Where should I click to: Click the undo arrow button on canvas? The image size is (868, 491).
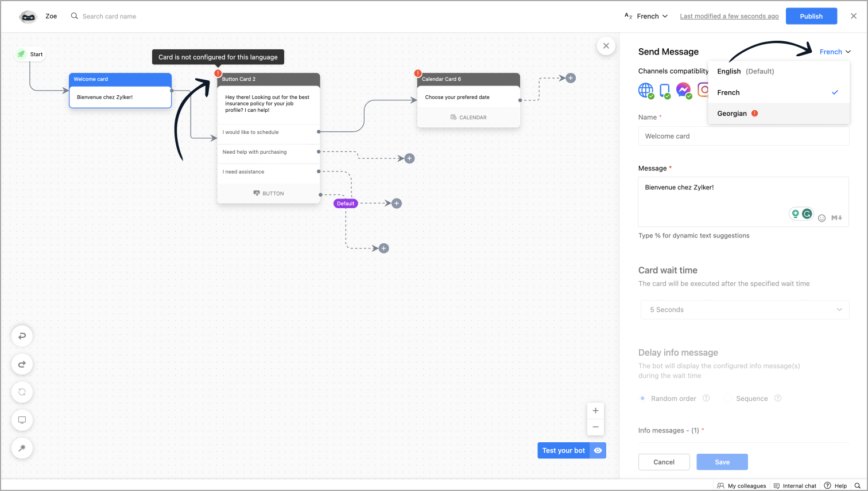coord(22,336)
